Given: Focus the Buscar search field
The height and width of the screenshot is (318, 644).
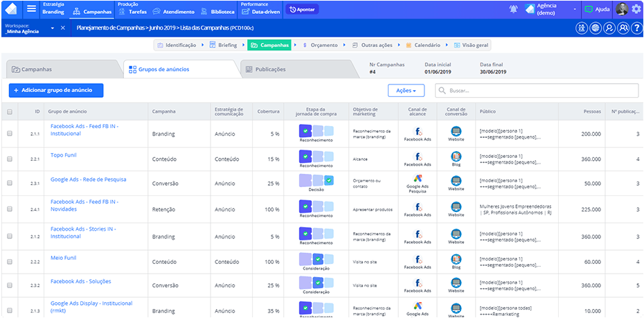Looking at the screenshot, I should 537,90.
